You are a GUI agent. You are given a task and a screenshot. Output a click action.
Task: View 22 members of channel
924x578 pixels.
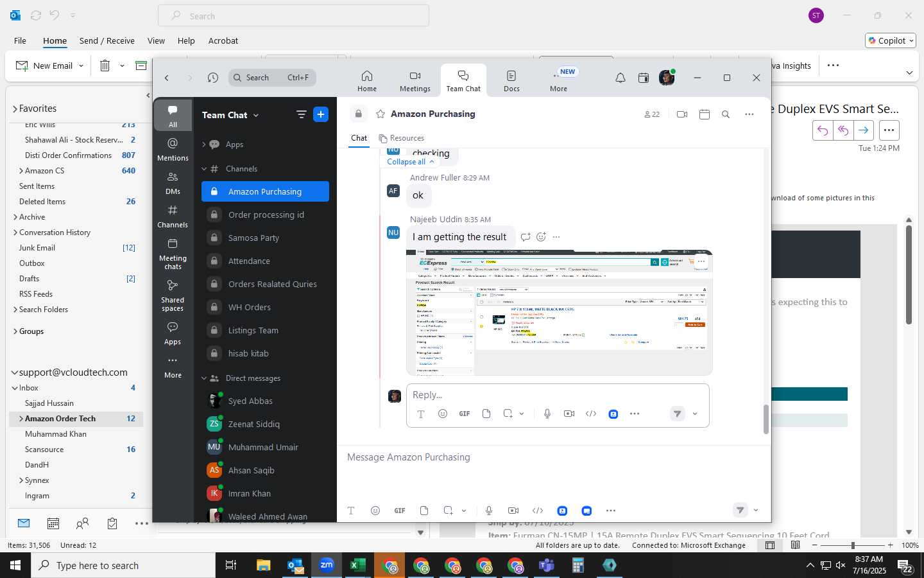pos(651,114)
